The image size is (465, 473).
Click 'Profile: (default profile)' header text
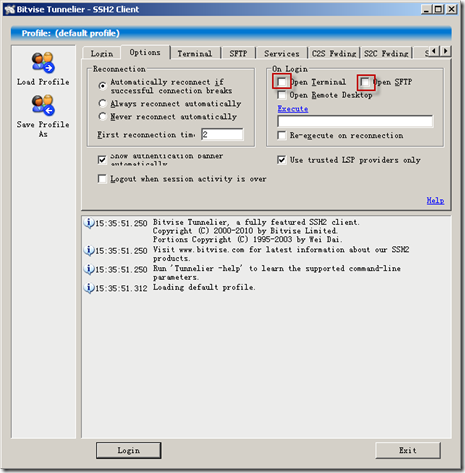point(70,33)
